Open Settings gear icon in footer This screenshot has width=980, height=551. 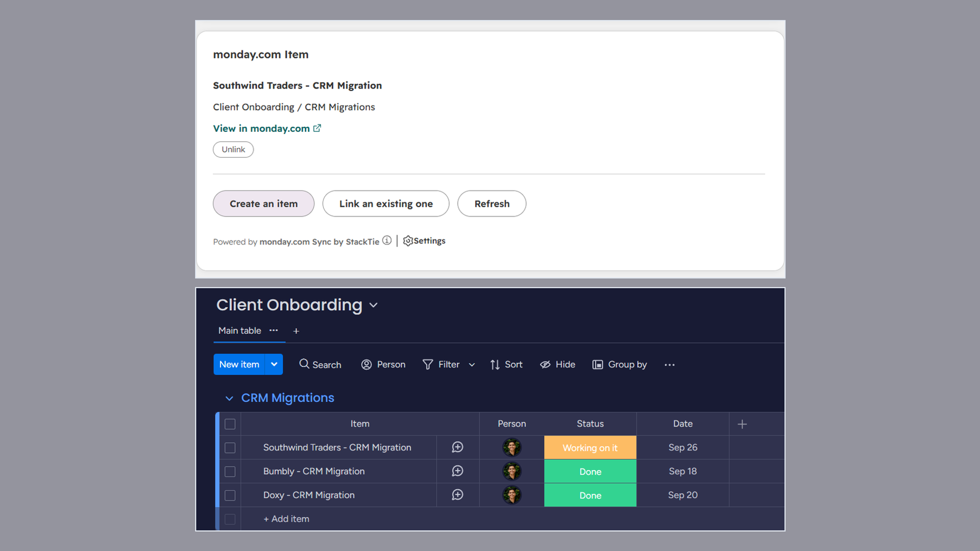click(408, 241)
